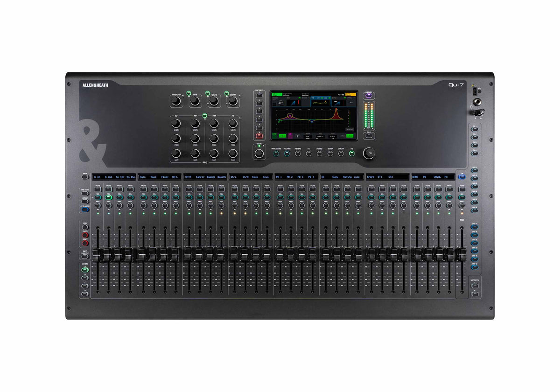Screen dimensions: 560x392
Task: Open the FX screen key
Action: point(308,153)
